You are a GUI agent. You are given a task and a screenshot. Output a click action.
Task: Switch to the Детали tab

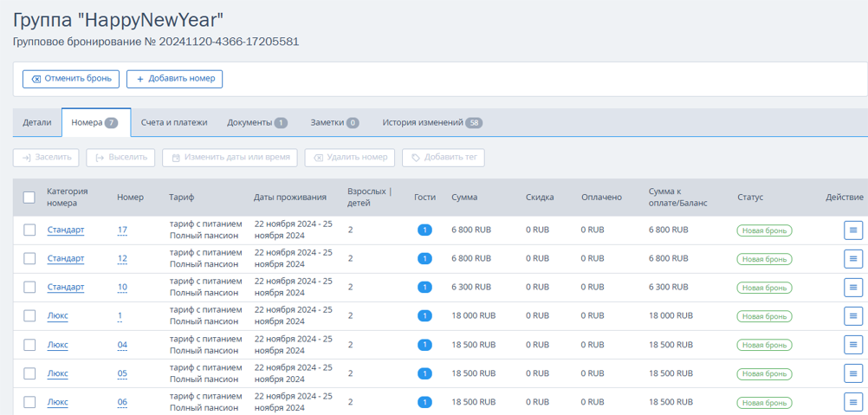[x=37, y=123]
